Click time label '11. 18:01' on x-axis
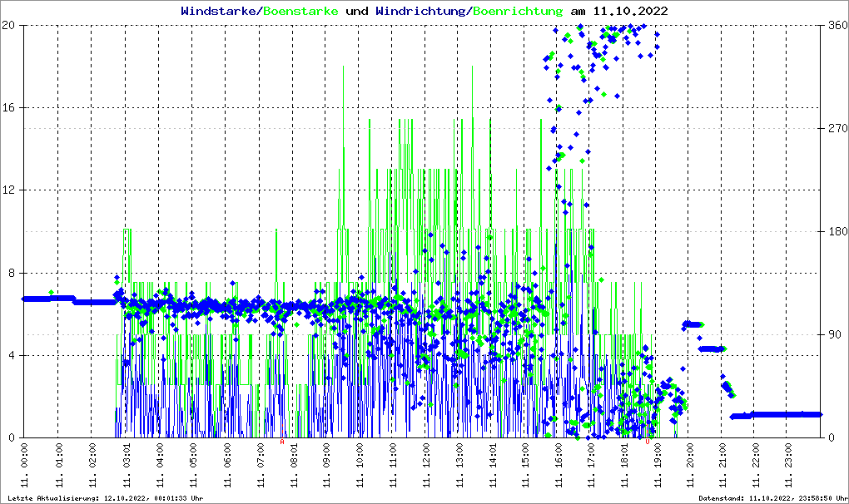Viewport: 849px width, 504px height. click(623, 466)
